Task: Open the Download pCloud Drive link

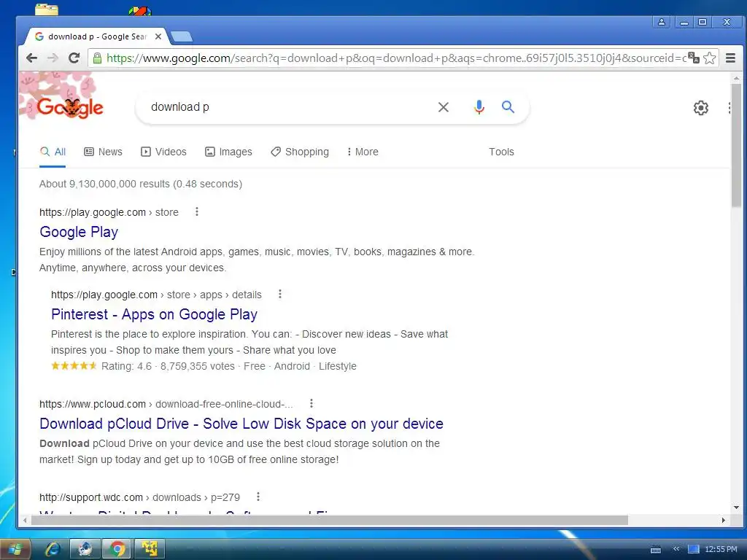Action: tap(241, 424)
